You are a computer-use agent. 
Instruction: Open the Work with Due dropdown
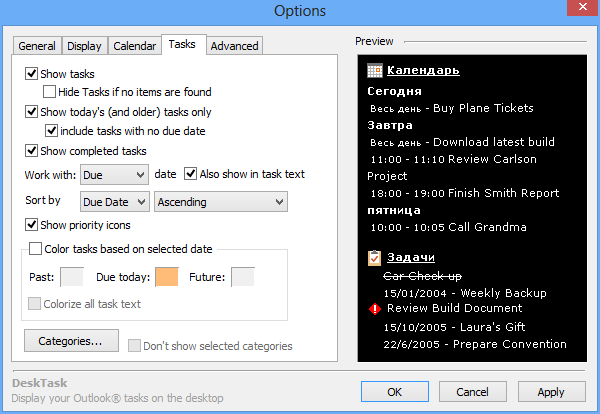tap(113, 174)
